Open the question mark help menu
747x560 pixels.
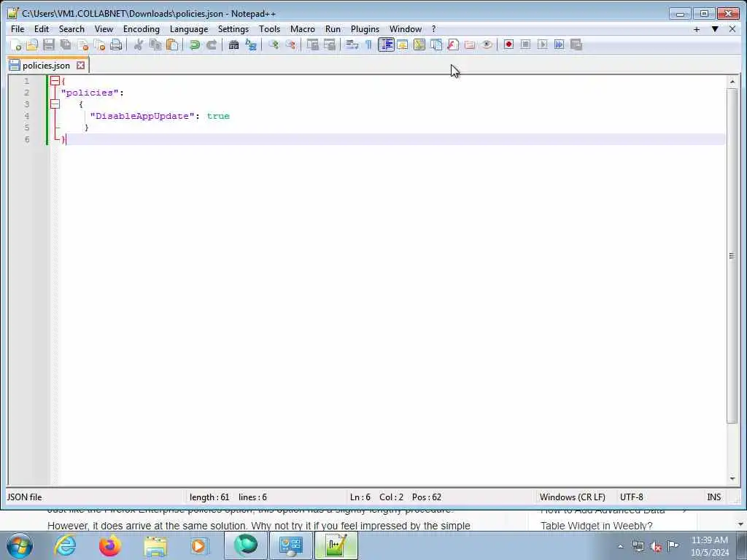pos(433,29)
